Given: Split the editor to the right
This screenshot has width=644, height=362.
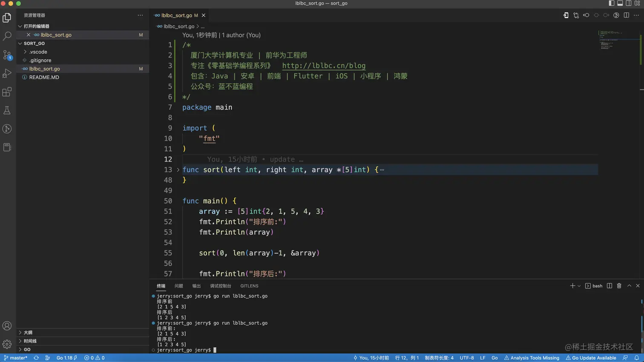Looking at the screenshot, I should coord(627,15).
